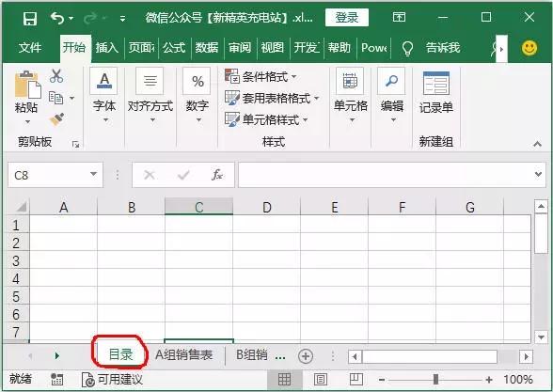The image size is (553, 392).
Task: Customize Quick Access Toolbar dropdown
Action: 122,19
